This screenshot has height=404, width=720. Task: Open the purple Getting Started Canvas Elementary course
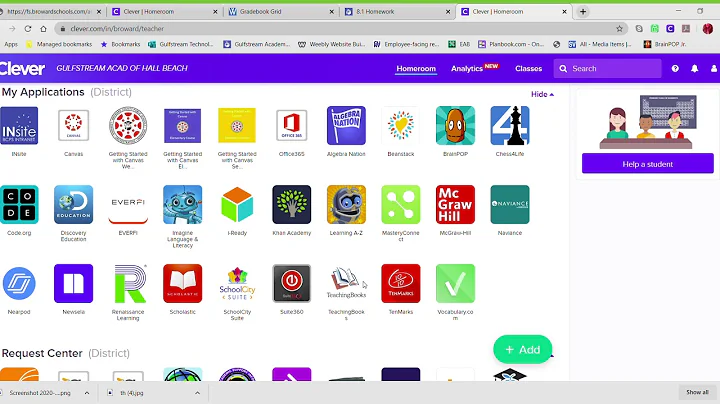tap(183, 125)
